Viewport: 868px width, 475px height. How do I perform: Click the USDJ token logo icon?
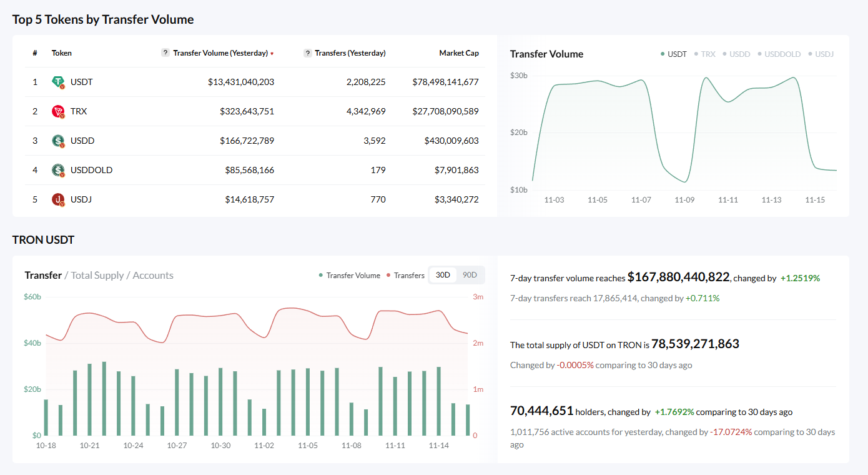click(58, 199)
